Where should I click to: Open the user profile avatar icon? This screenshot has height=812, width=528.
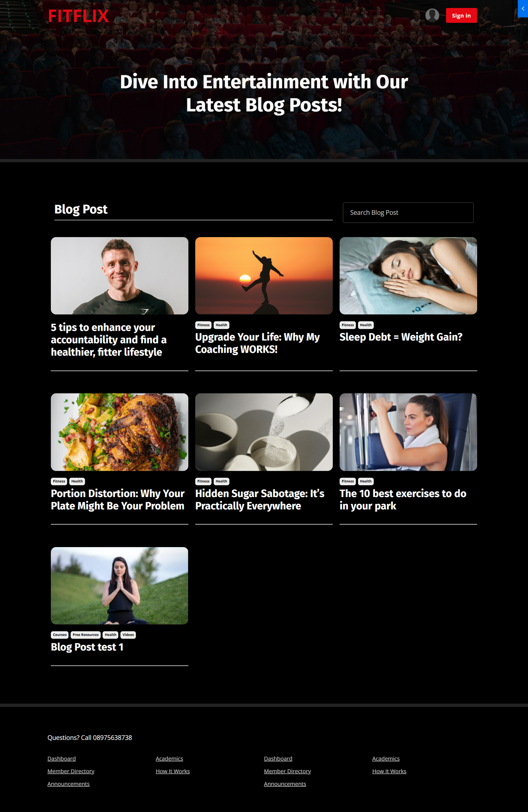point(432,15)
